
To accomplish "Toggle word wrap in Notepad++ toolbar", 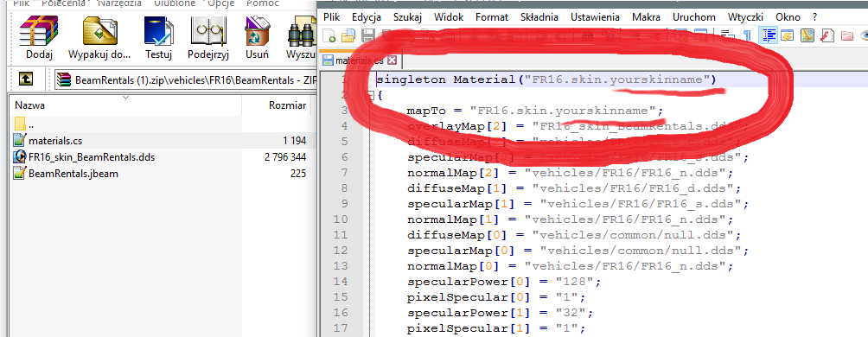I will click(x=727, y=36).
